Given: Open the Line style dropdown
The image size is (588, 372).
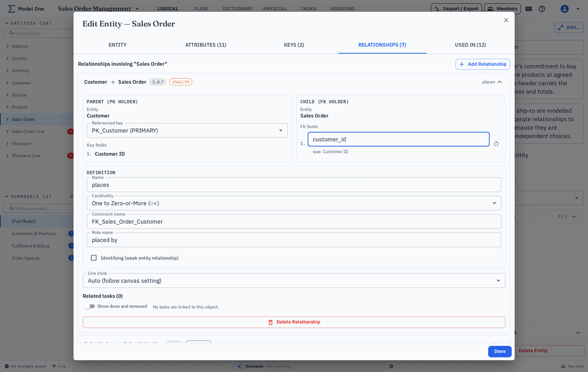Looking at the screenshot, I should pyautogui.click(x=294, y=280).
